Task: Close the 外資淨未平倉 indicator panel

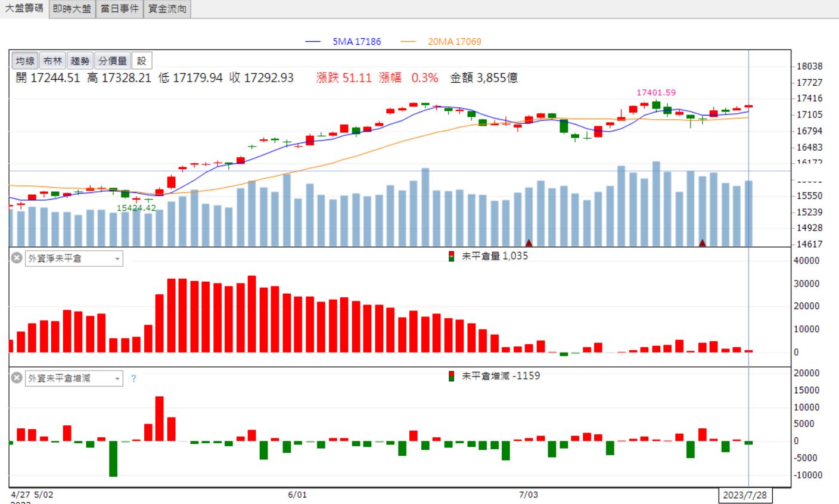Action: coord(17,258)
